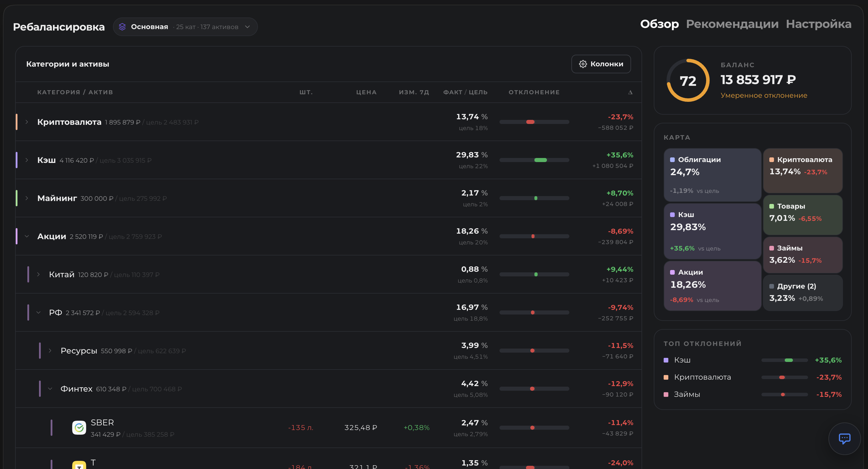Sort by the ОТКЛОНЕНИЕ column header
Screen dimensions: 868x469
pyautogui.click(x=534, y=92)
